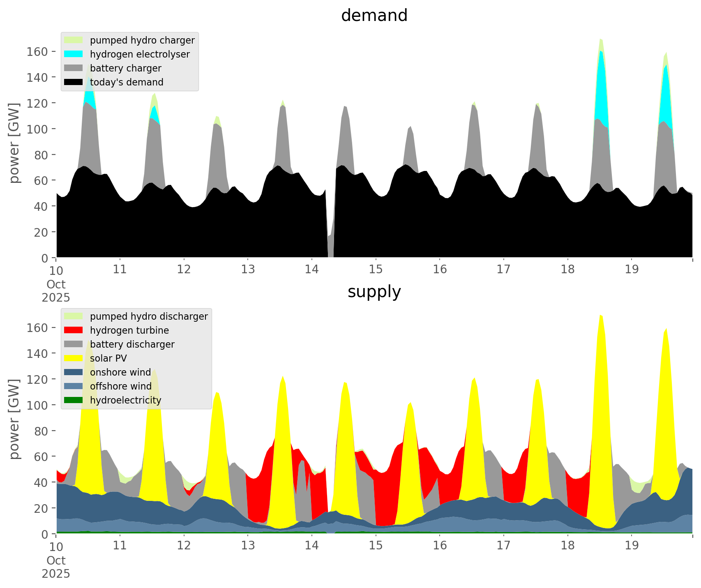Click date tick 12 on supply chart axis
Viewport: 701px width, 588px height.
(184, 546)
